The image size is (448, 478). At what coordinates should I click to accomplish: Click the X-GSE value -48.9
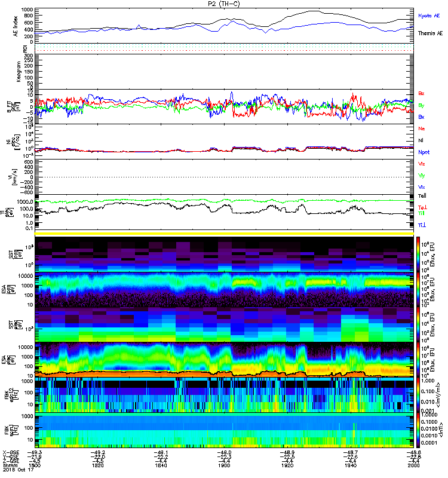(x=287, y=453)
